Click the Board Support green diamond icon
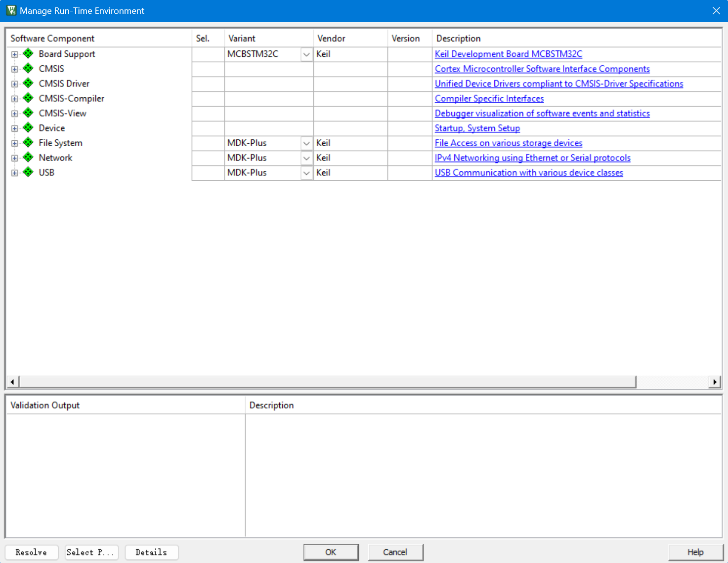This screenshot has height=563, width=728. point(28,53)
